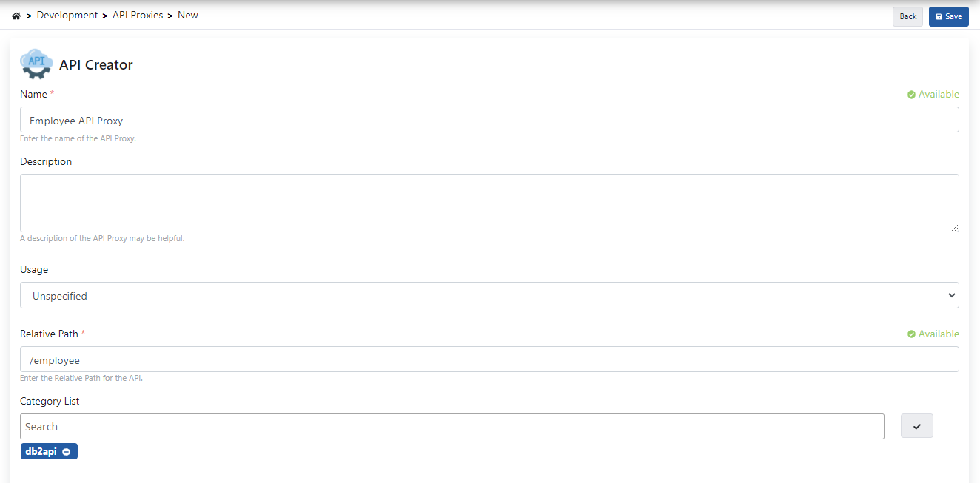Click the home icon in the breadcrumb
This screenshot has height=483, width=980.
point(16,14)
